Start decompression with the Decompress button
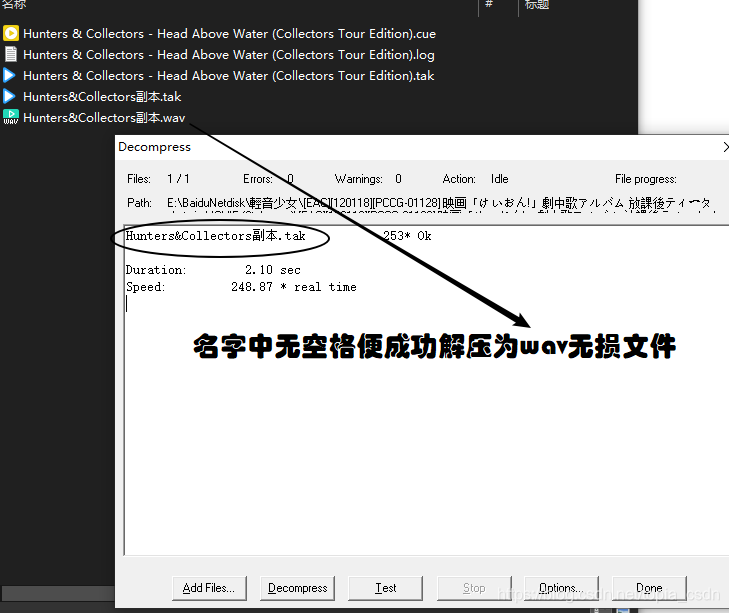The height and width of the screenshot is (613, 729). 298,588
